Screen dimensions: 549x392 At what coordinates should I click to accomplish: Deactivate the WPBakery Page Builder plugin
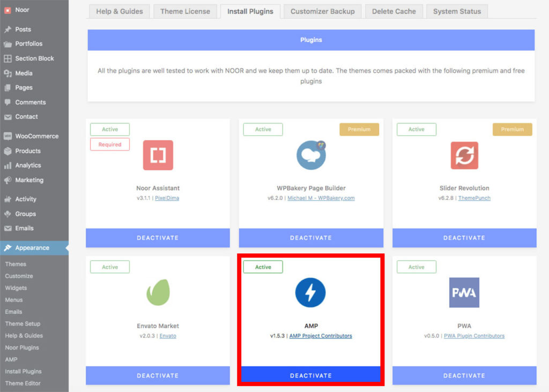tap(311, 238)
